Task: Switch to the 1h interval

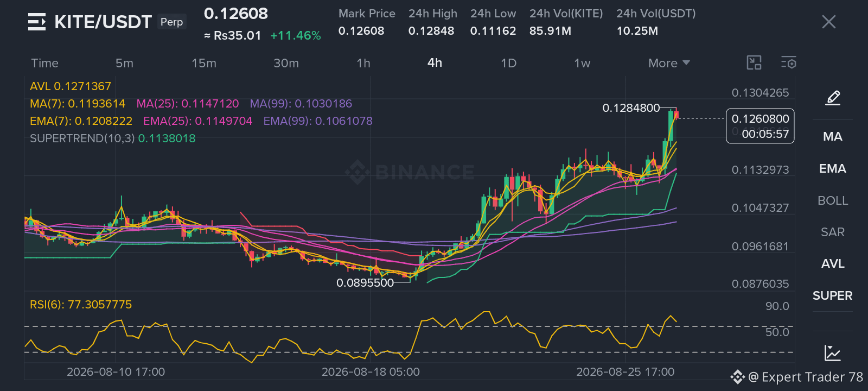Action: pos(363,63)
